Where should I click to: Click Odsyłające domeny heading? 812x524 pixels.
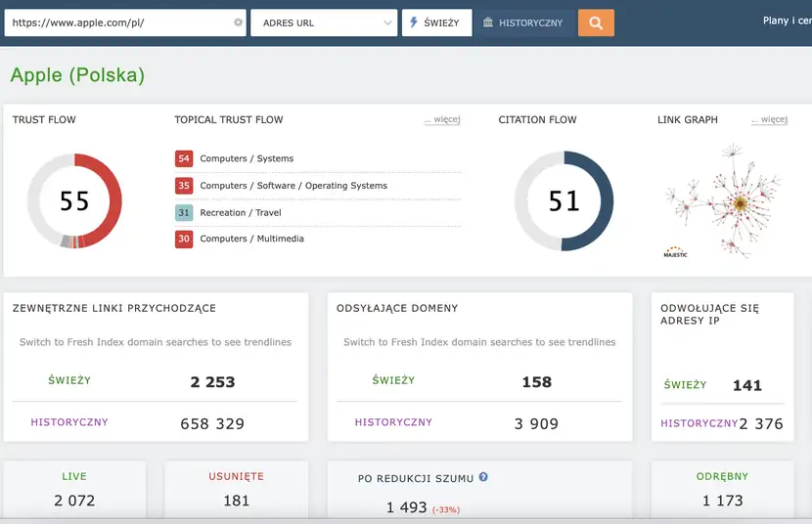click(x=397, y=308)
